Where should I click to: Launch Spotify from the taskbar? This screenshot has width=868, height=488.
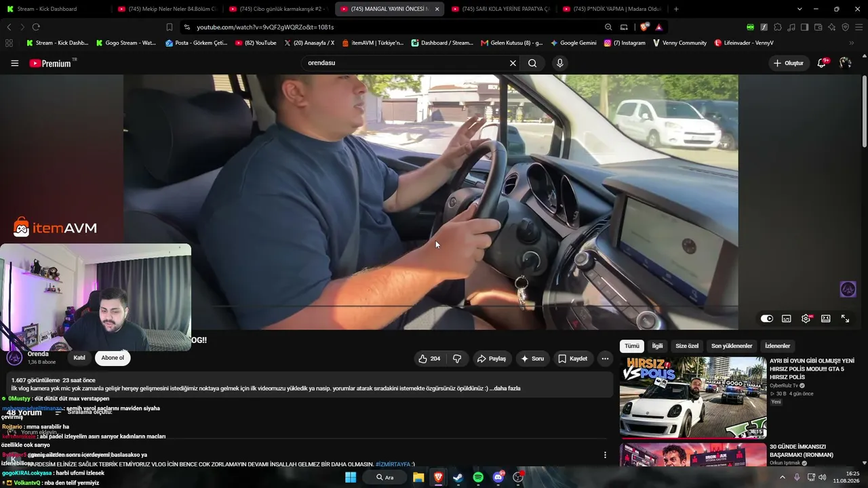[478, 477]
